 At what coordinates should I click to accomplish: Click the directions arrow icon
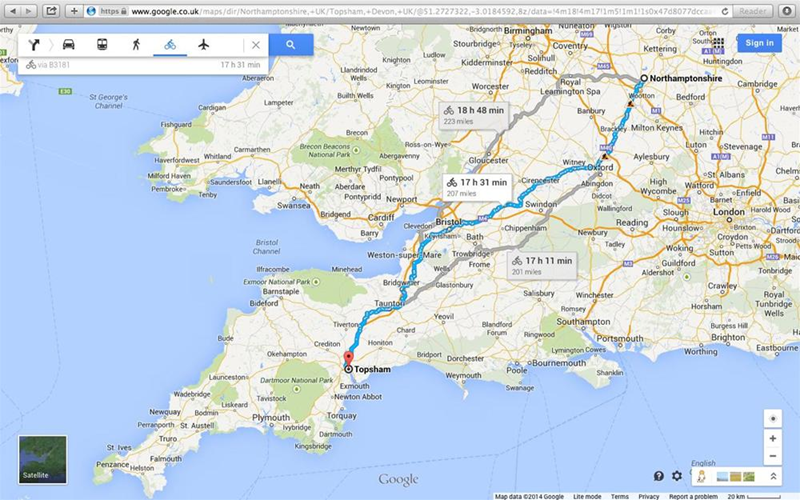(x=34, y=45)
